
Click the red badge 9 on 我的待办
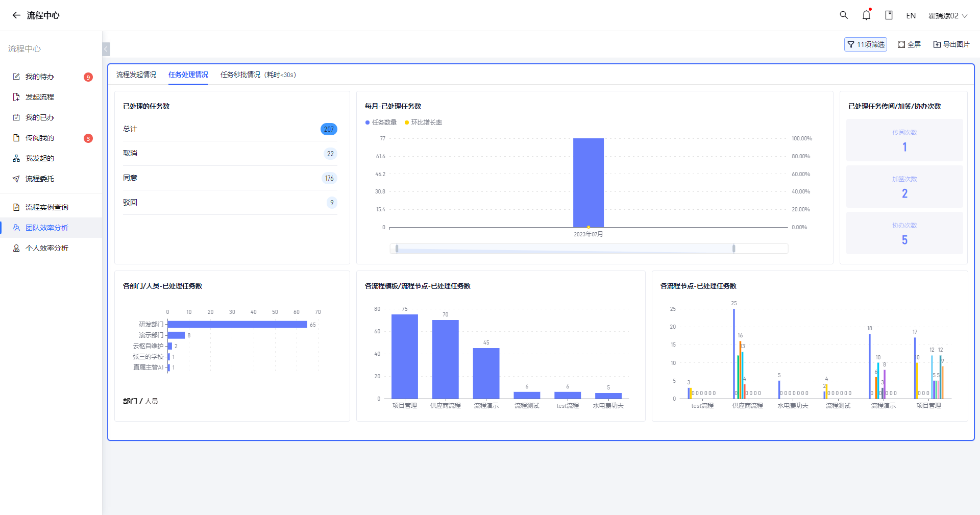[x=88, y=77]
